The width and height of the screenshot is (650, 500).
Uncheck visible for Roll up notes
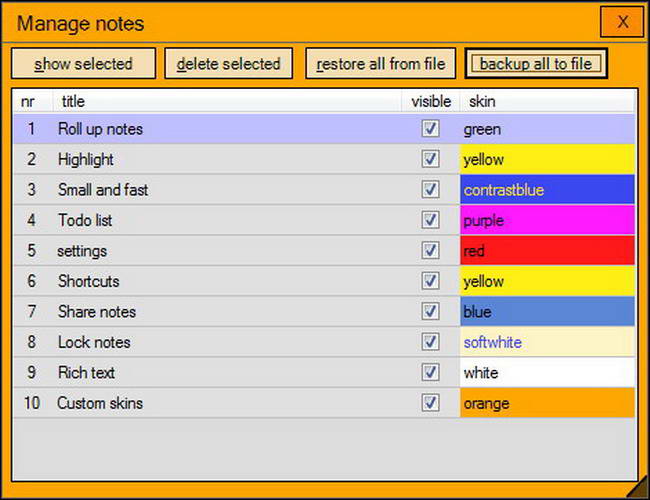(x=431, y=129)
